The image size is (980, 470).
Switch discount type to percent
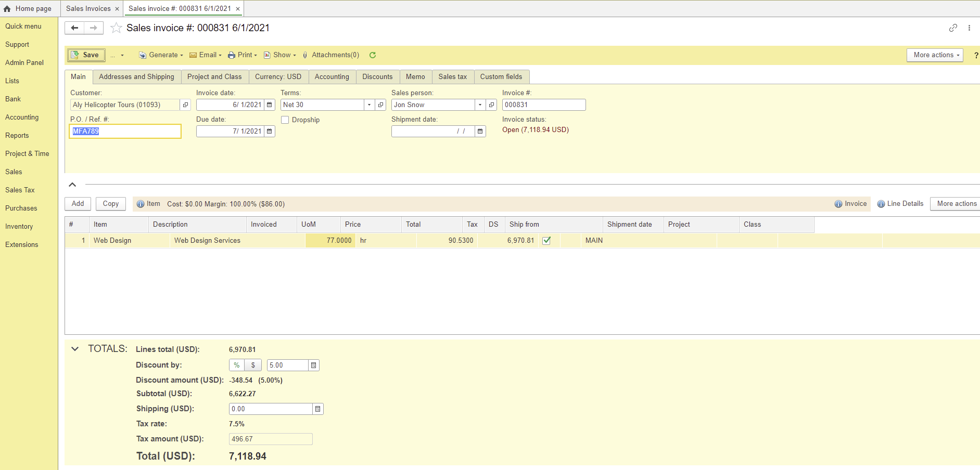(x=237, y=365)
